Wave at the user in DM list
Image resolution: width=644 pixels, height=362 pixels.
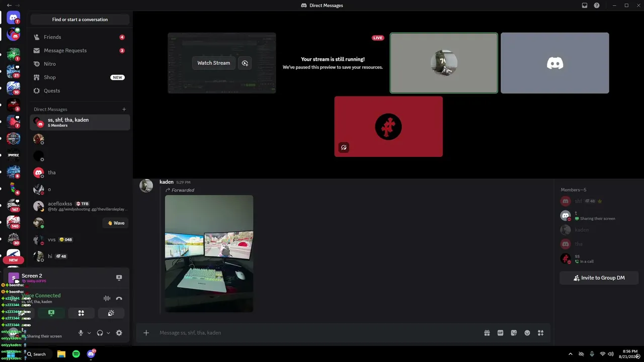[x=116, y=223]
